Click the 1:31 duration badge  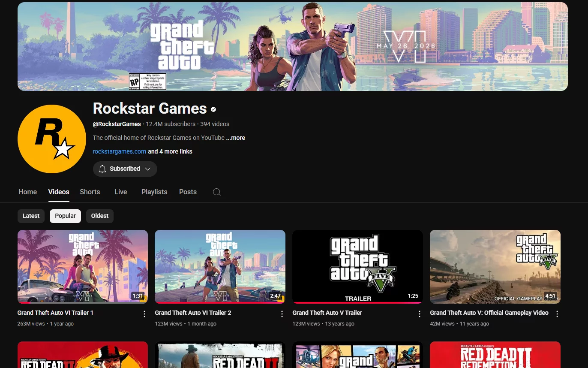(x=138, y=296)
